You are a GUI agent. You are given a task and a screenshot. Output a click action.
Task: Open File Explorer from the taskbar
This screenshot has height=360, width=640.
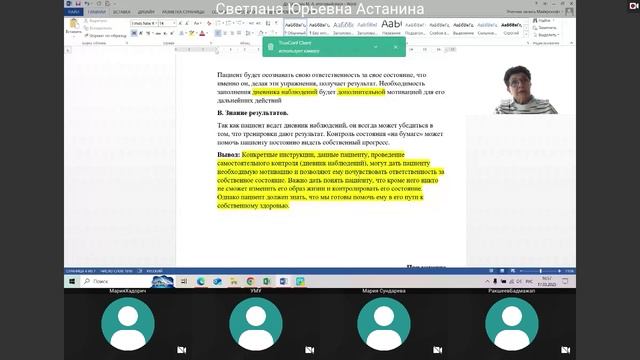(234, 281)
